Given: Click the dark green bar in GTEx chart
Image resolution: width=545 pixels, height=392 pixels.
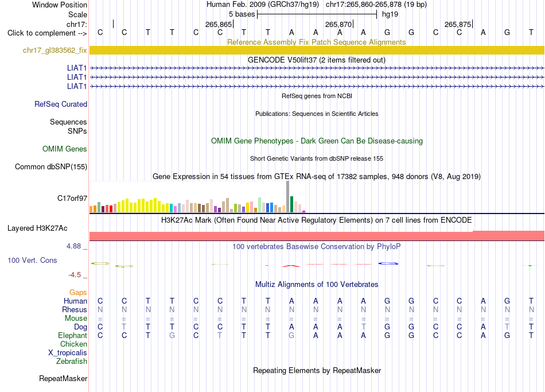Looking at the screenshot, I should click(x=291, y=204).
